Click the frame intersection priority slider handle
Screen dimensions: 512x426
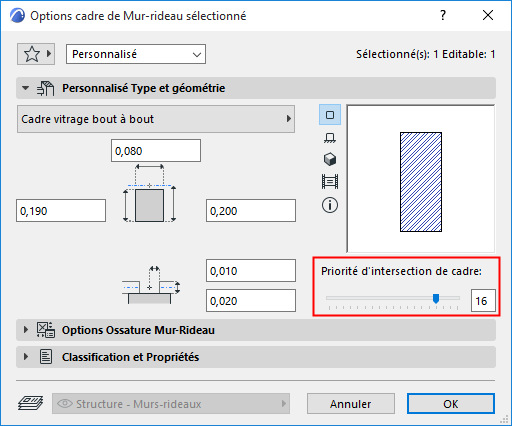point(436,298)
